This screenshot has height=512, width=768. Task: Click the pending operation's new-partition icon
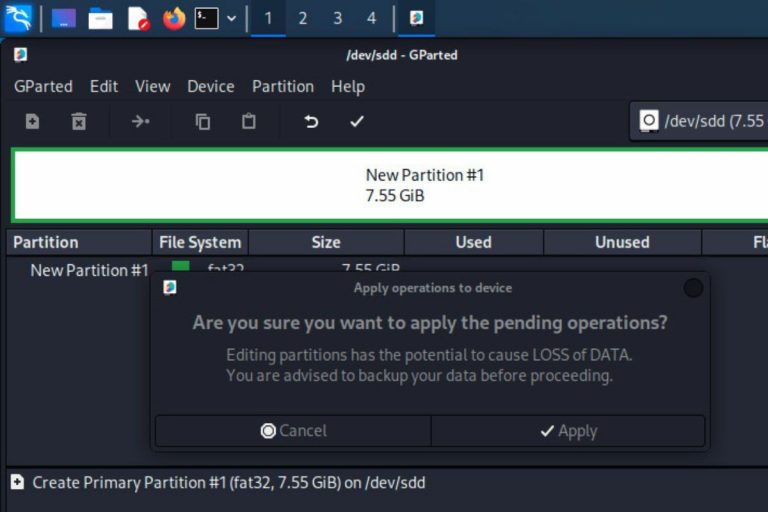pos(17,482)
